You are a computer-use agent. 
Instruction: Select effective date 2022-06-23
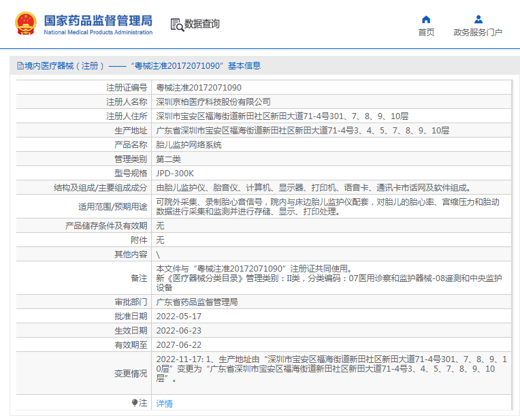[179, 330]
